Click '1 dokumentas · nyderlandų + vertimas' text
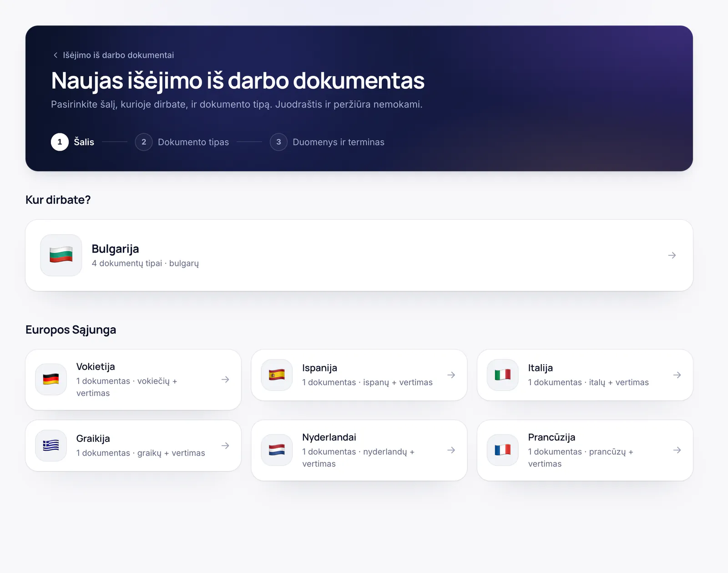This screenshot has height=573, width=728. (359, 458)
